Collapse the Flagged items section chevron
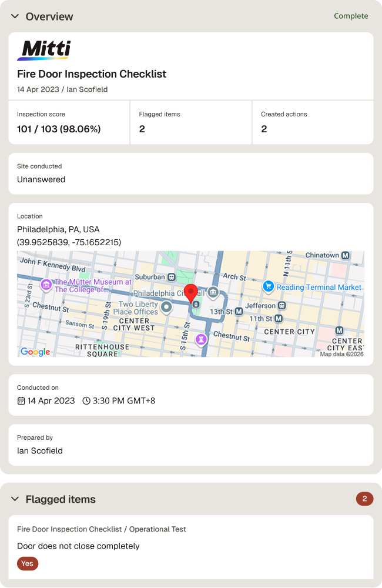382x588 pixels. pos(15,499)
